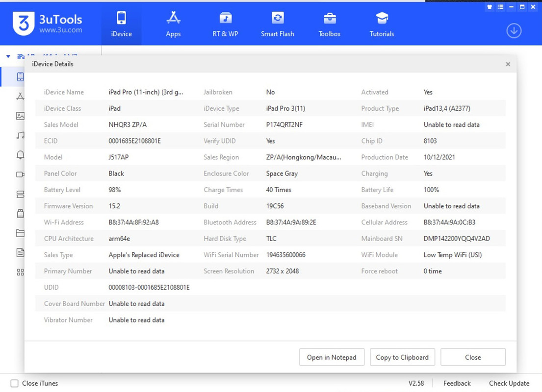
Task: Open the Videos sidebar icon
Action: [x=21, y=174]
